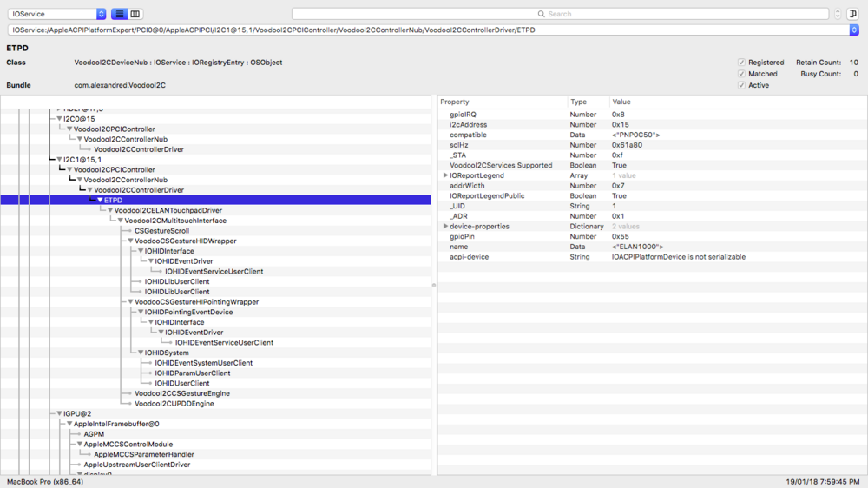This screenshot has height=488, width=868.
Task: Select the AppleIntelFramebuffer@0 entry
Action: coord(115,424)
